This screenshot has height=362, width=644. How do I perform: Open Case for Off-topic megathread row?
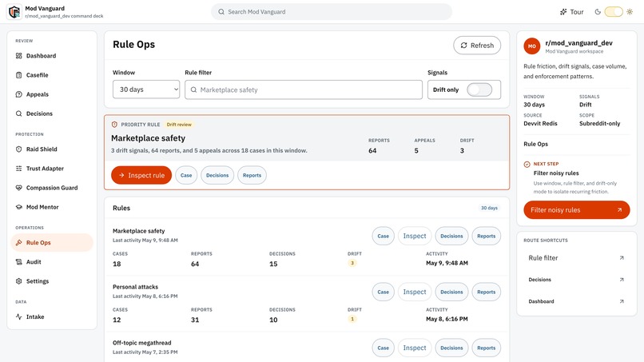tap(384, 348)
